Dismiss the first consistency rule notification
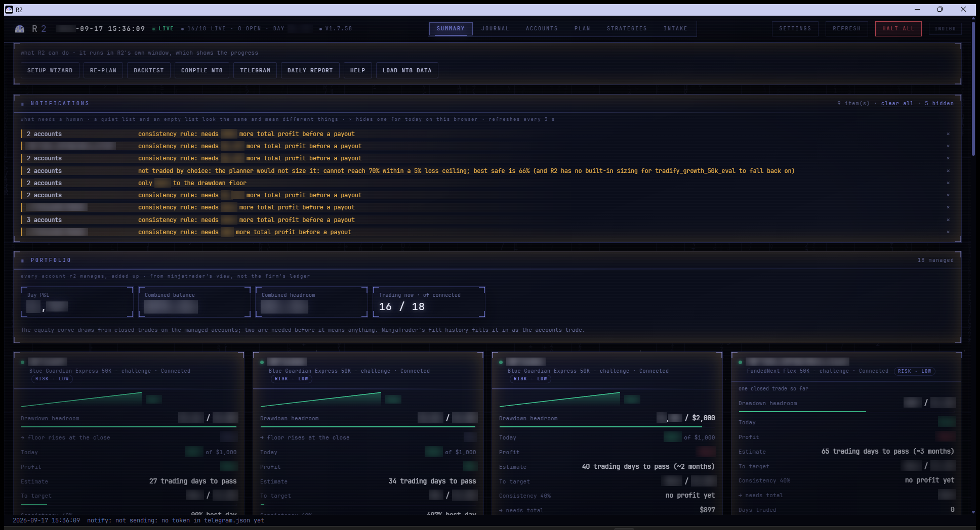980x530 pixels. pos(948,134)
